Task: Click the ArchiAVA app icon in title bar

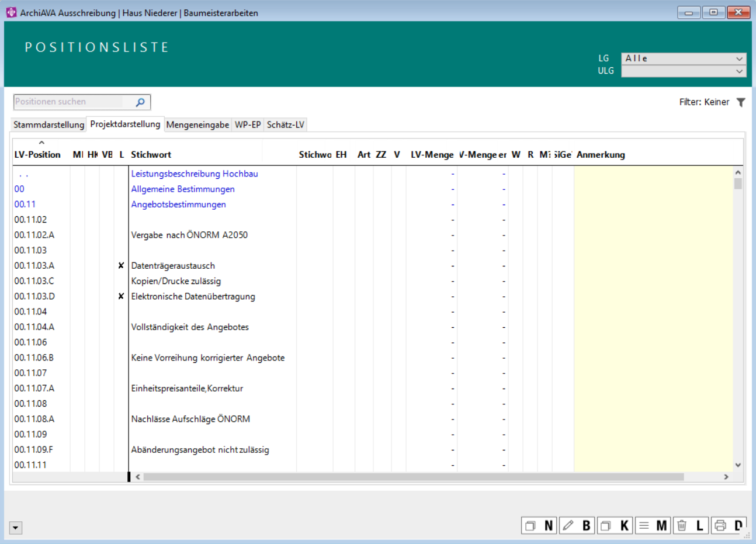Action: pyautogui.click(x=11, y=12)
